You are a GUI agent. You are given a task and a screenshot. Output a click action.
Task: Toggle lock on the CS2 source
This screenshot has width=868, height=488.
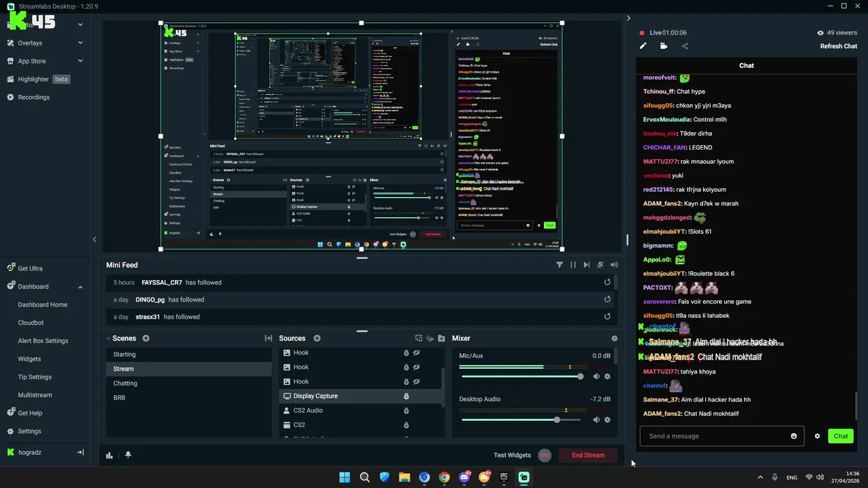click(x=406, y=425)
